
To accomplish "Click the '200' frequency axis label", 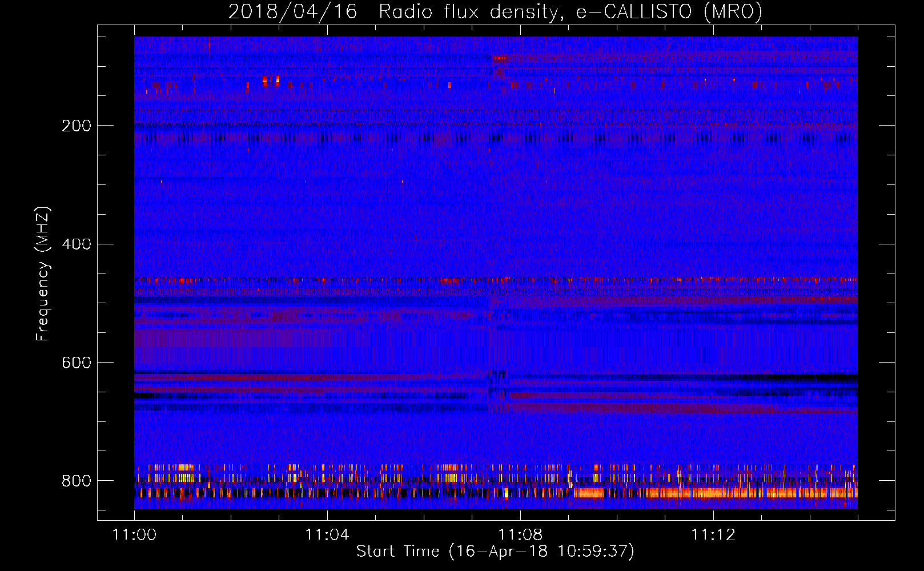I will coord(77,126).
